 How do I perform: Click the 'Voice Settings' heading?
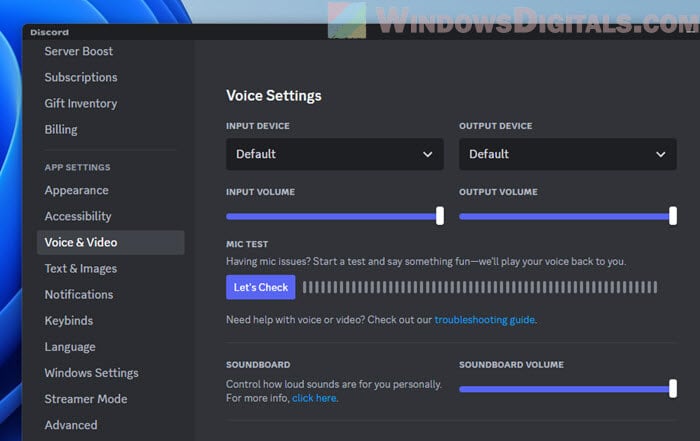pyautogui.click(x=274, y=96)
